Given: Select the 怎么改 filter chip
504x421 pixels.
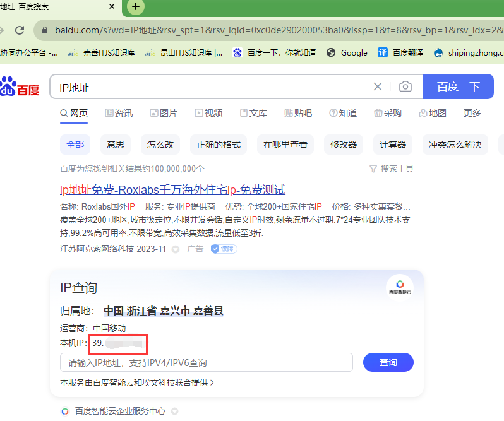Looking at the screenshot, I should [x=160, y=145].
